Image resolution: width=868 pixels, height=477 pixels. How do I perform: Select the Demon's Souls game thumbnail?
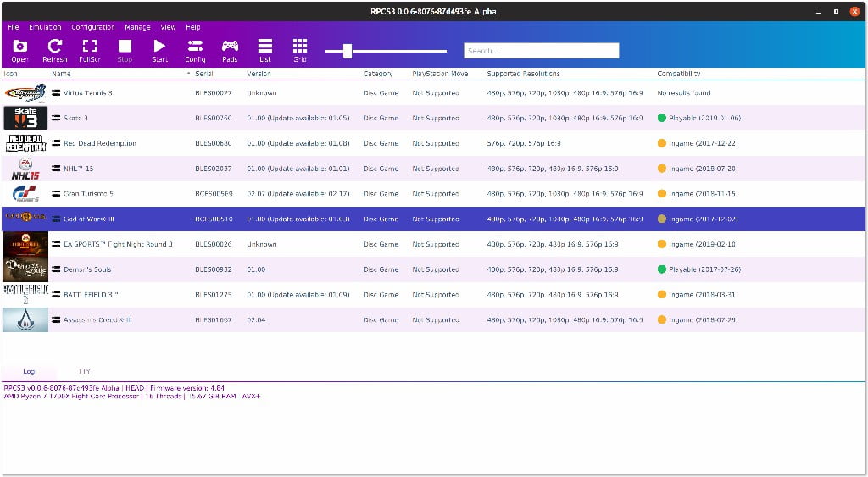click(25, 269)
